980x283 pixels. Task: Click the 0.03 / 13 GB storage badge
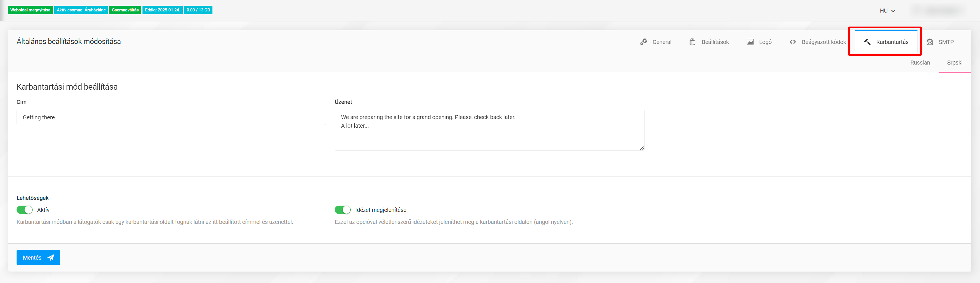pos(198,10)
